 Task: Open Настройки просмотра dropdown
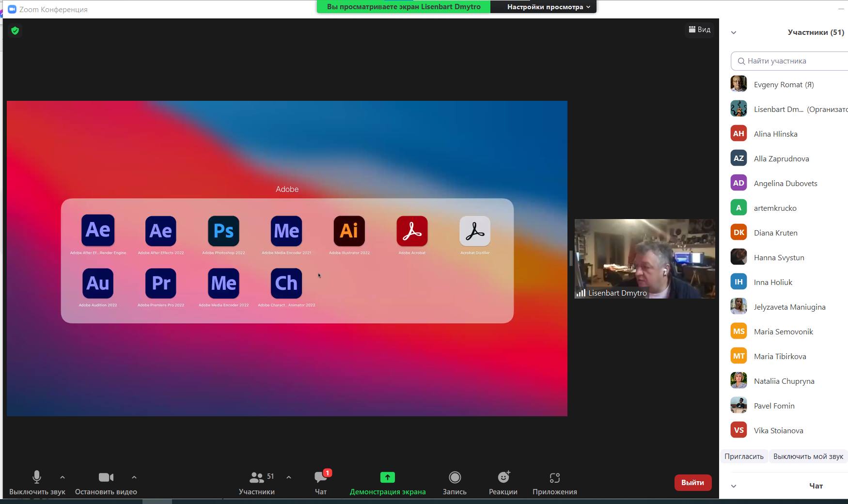(x=548, y=7)
